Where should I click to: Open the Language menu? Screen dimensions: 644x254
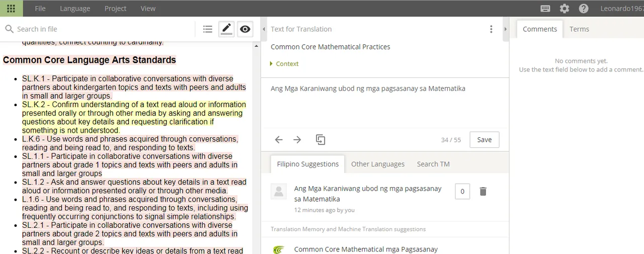(x=75, y=9)
